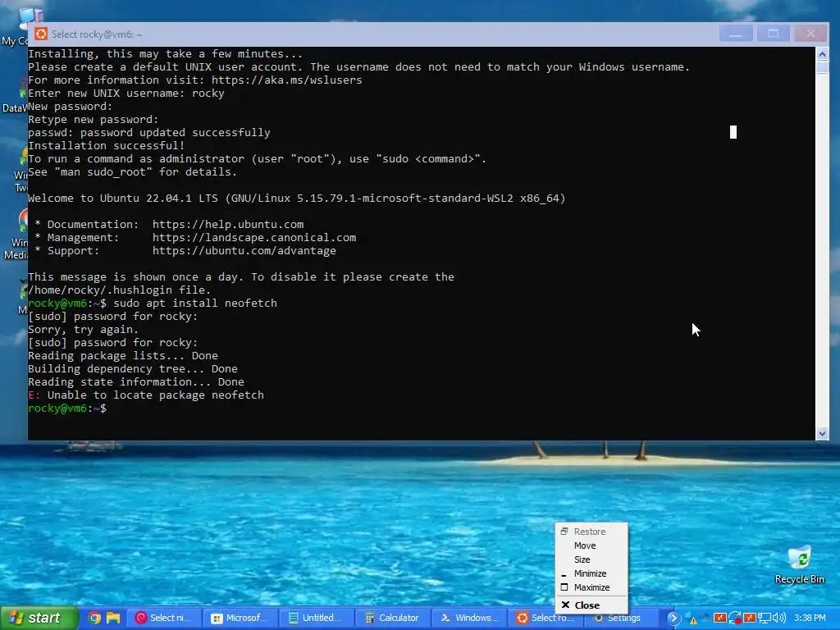Viewport: 840px width, 630px height.
Task: Close the terminal using the title bar X
Action: pos(810,34)
